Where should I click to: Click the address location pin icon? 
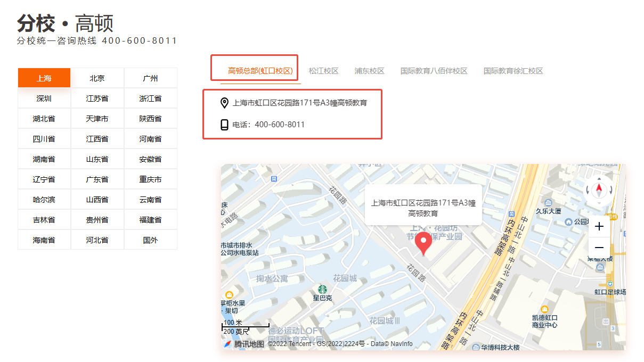pos(224,103)
